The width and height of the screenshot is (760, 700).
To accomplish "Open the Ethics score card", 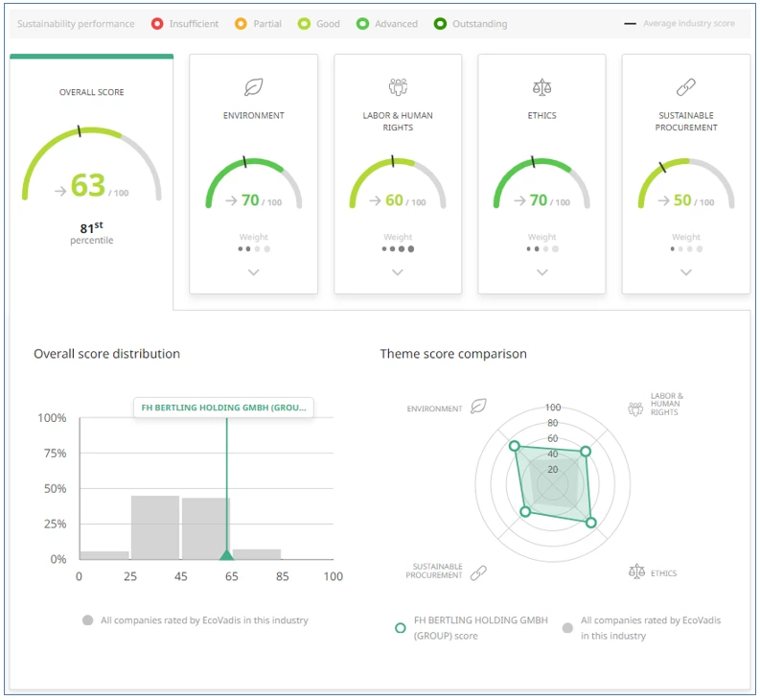I will (x=541, y=173).
